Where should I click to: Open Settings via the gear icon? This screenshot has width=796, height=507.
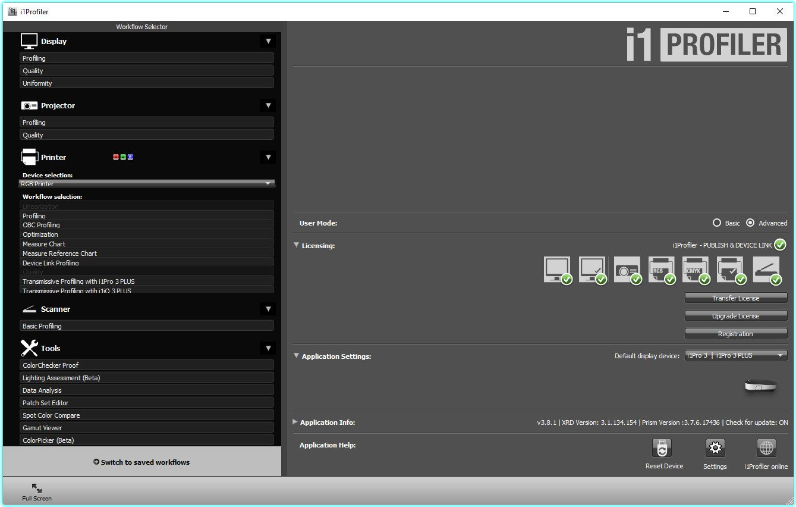[715, 448]
